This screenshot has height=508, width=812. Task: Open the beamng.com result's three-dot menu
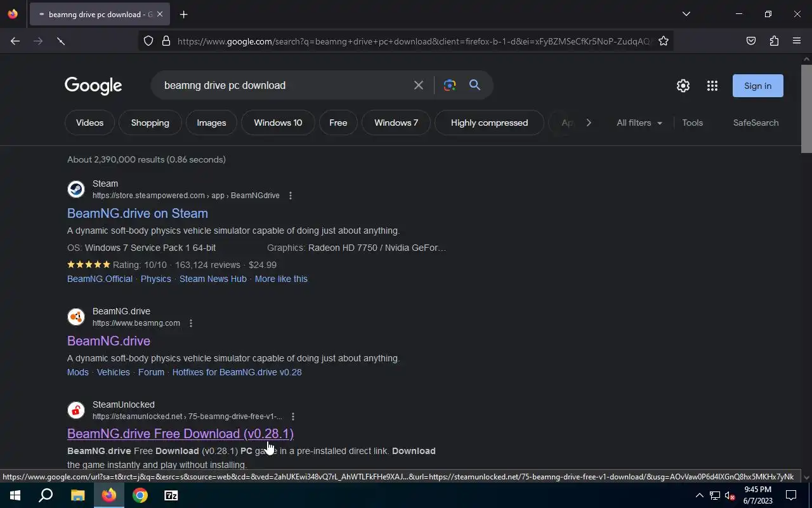pos(191,323)
